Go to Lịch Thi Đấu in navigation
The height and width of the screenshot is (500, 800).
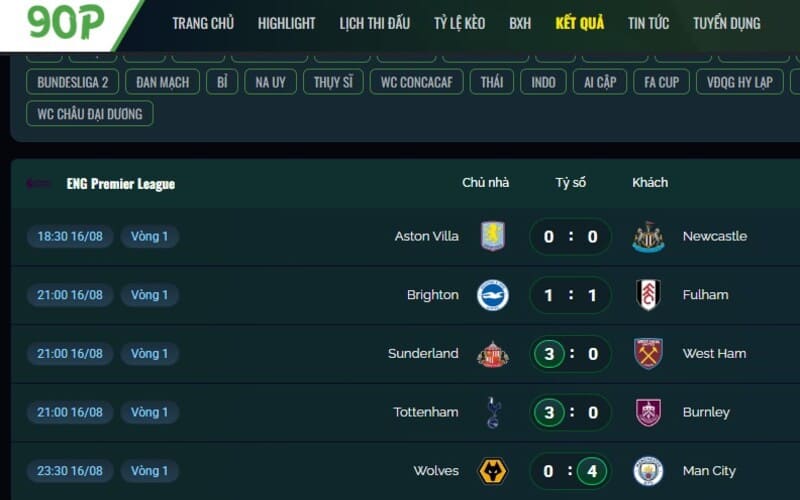(374, 23)
